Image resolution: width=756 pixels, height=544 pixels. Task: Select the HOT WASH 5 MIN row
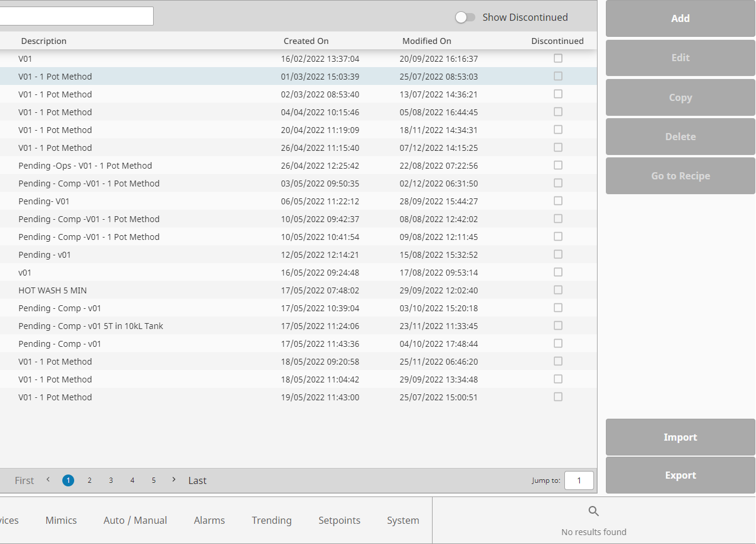click(x=298, y=290)
